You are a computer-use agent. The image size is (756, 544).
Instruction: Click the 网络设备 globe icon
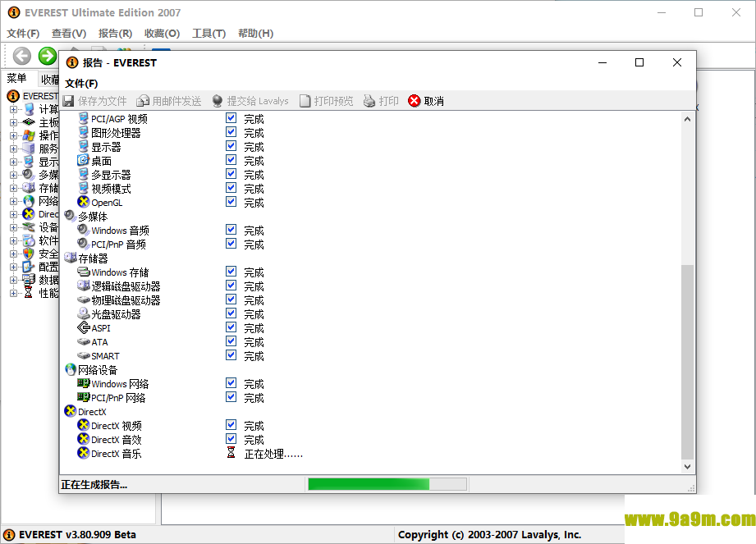pos(71,369)
